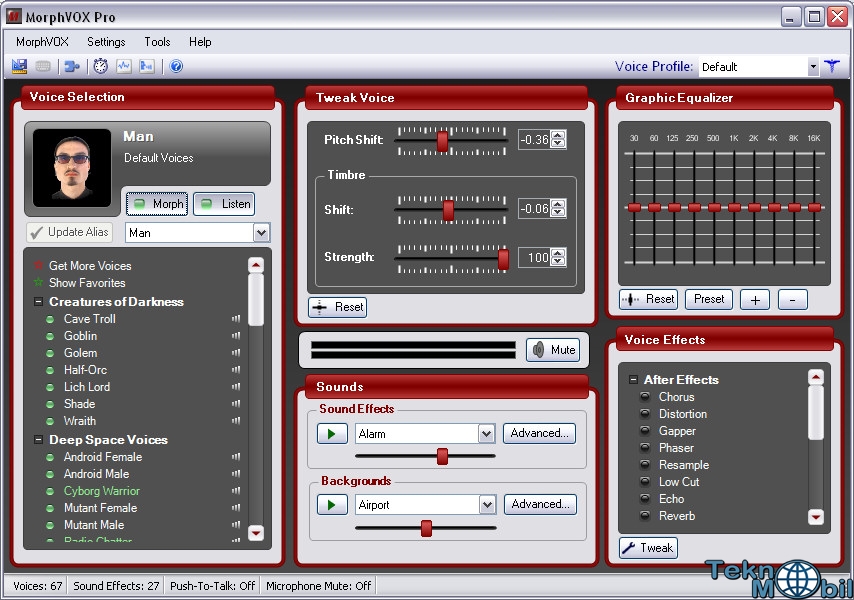Collapse the After Effects group
Screen dimensions: 854x600
(633, 379)
